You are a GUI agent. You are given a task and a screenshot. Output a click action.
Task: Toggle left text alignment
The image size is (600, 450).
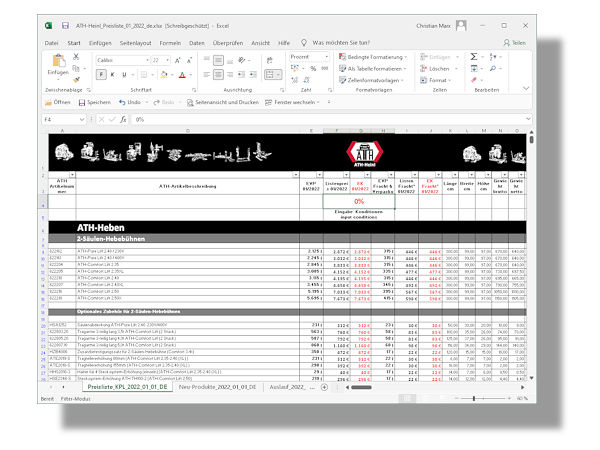(207, 75)
